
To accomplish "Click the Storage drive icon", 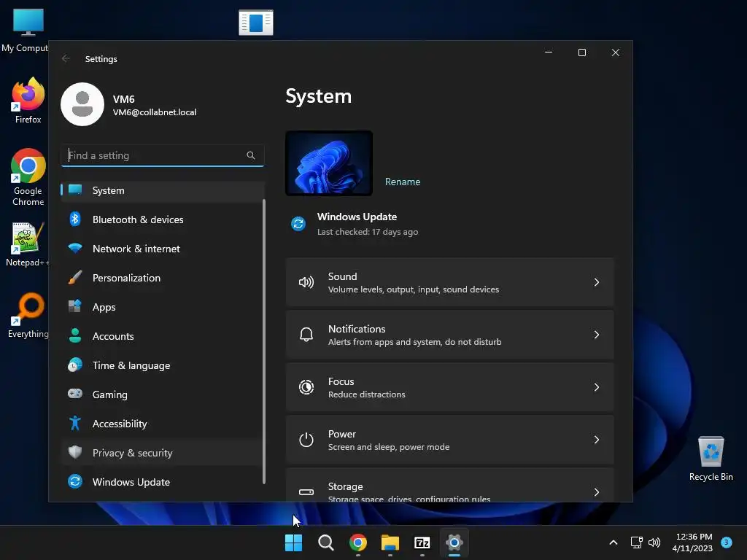I will click(x=306, y=492).
